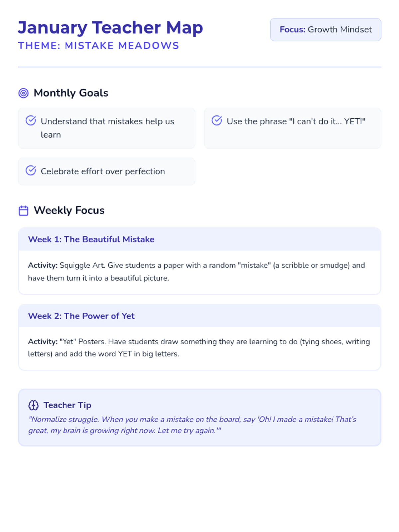Click the Squiggle Art activity description
Image resolution: width=399 pixels, height=532 pixels.
196,272
